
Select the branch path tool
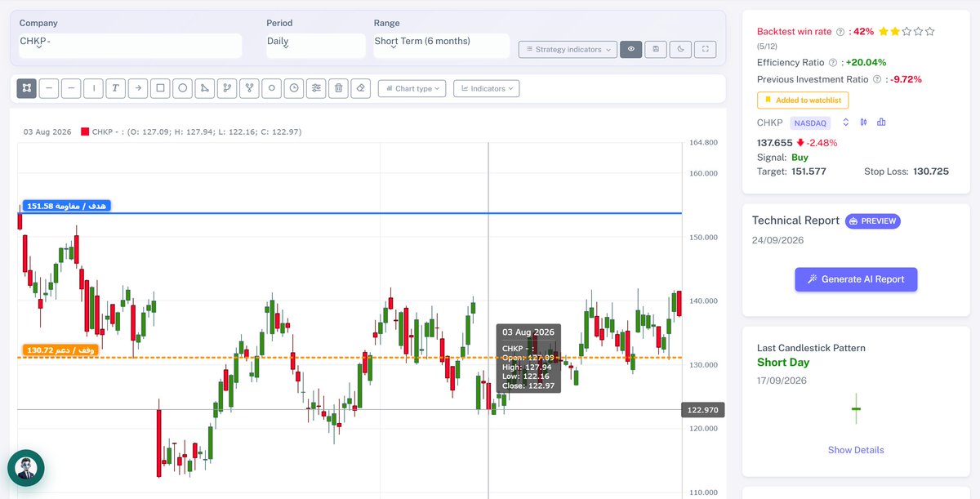(227, 88)
